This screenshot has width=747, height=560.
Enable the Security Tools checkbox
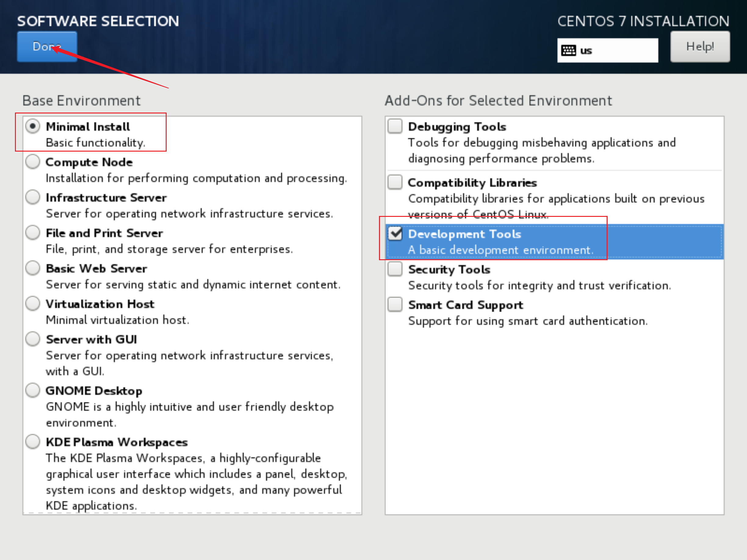(395, 269)
